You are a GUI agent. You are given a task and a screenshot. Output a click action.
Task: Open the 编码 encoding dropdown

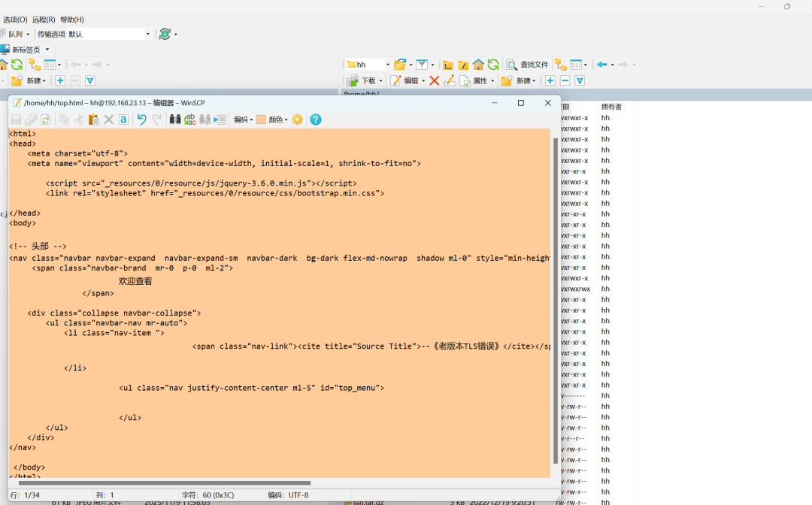(x=243, y=119)
